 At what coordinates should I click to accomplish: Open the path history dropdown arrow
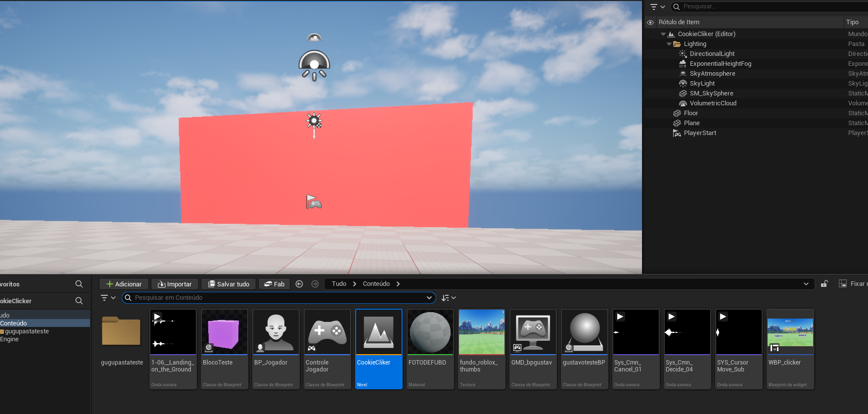click(x=806, y=284)
